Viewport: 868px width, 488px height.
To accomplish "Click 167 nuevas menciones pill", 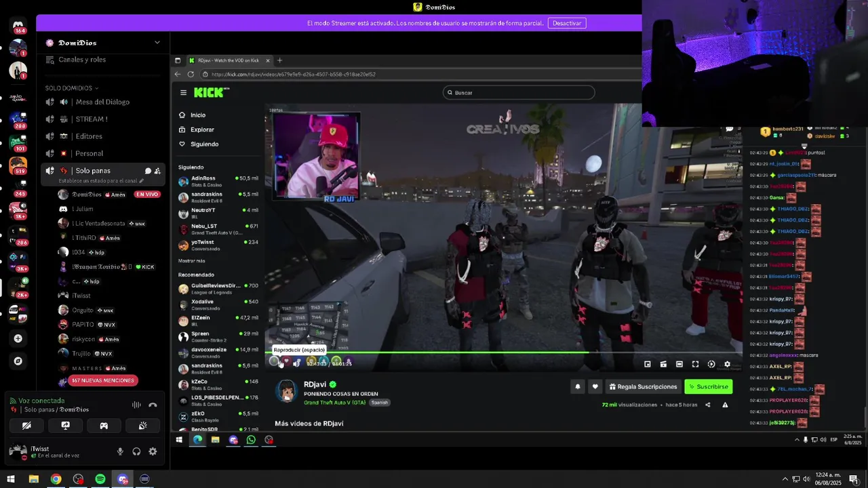I will [x=104, y=381].
